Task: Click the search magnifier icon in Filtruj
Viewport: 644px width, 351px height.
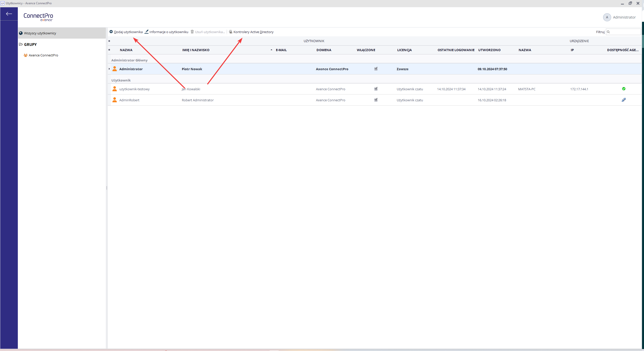Action: click(x=608, y=32)
